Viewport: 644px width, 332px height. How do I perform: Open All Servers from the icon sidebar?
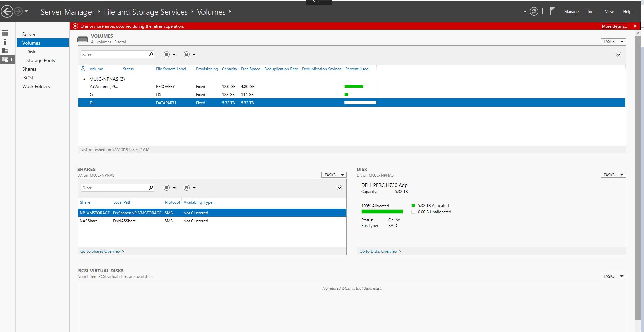[5, 51]
